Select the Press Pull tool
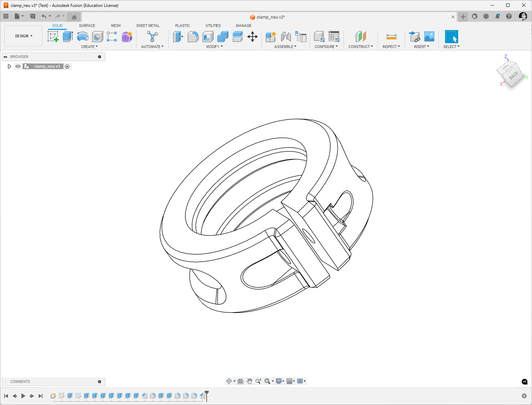 (178, 36)
